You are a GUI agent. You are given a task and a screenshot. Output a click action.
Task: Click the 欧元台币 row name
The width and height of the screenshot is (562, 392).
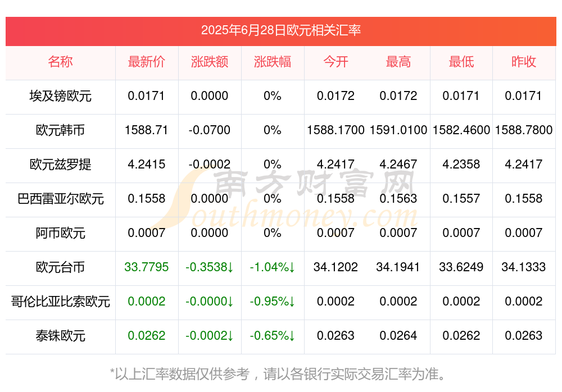tap(60, 267)
